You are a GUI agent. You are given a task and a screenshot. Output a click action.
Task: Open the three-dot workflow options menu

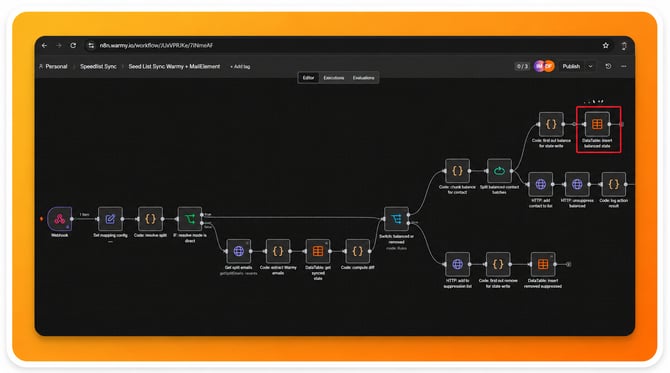click(624, 66)
